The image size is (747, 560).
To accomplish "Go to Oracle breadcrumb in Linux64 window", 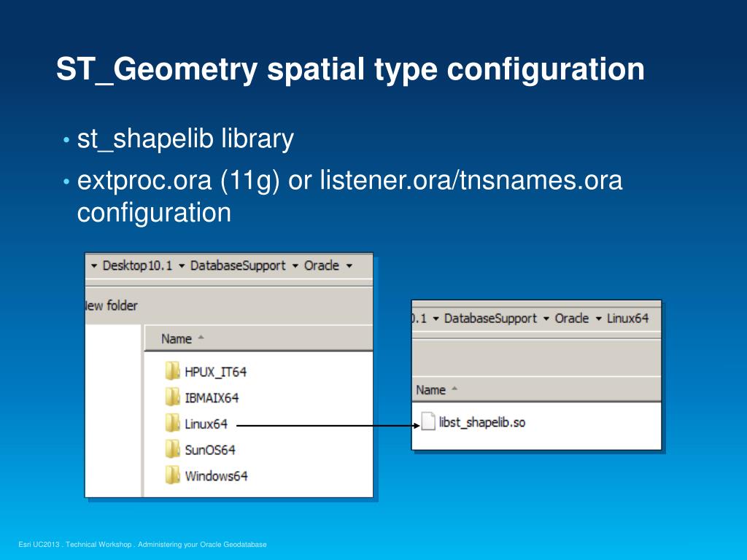I will tap(572, 318).
